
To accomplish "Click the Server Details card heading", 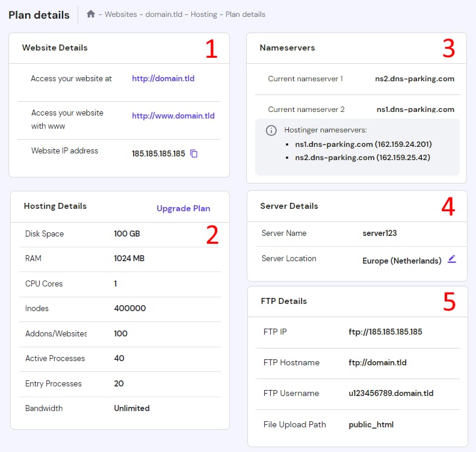I will click(289, 206).
